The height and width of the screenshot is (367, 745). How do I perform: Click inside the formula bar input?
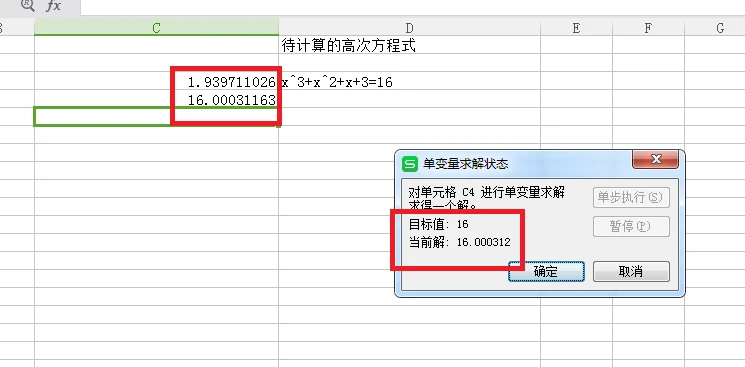pos(412,7)
